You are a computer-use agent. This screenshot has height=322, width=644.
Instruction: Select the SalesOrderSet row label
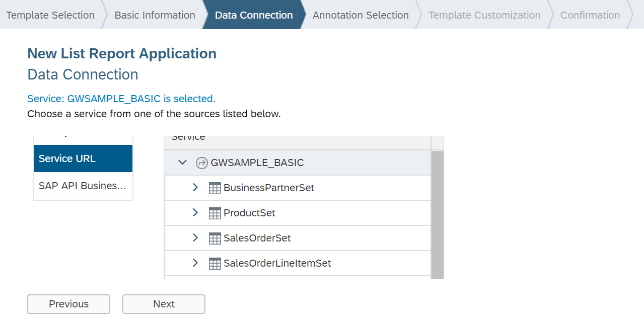[x=257, y=238]
